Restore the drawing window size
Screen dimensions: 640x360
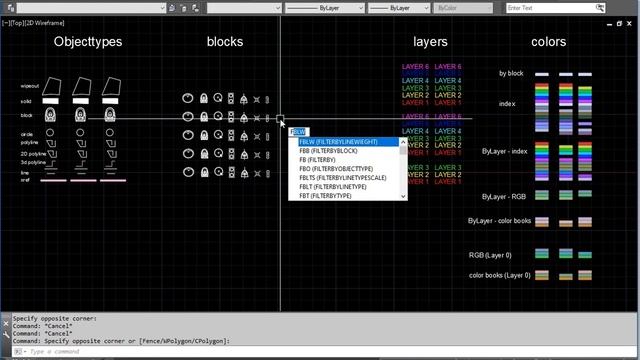tap(619, 24)
